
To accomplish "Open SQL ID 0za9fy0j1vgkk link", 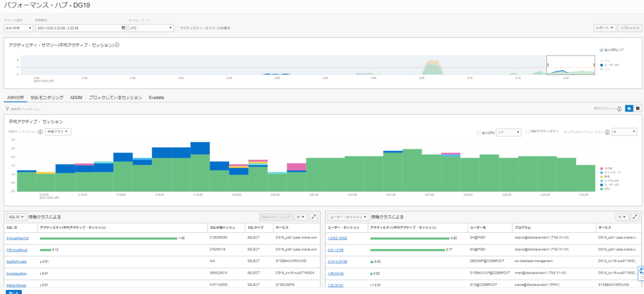I will click(x=17, y=261).
